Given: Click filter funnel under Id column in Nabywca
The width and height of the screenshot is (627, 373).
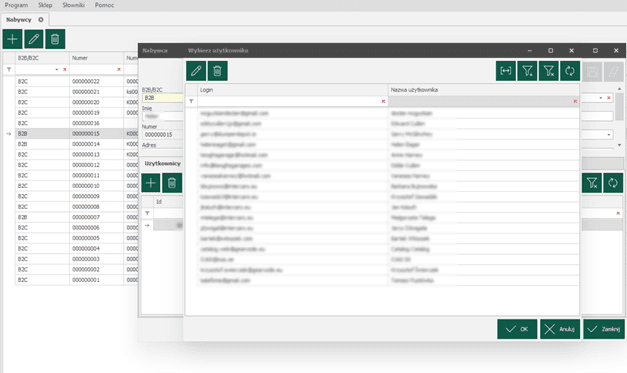Looking at the screenshot, I should (x=147, y=213).
